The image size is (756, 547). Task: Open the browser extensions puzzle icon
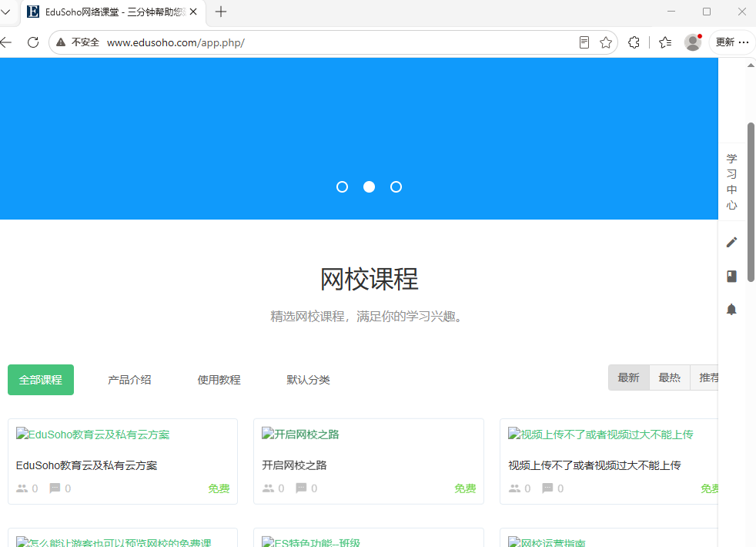tap(634, 42)
